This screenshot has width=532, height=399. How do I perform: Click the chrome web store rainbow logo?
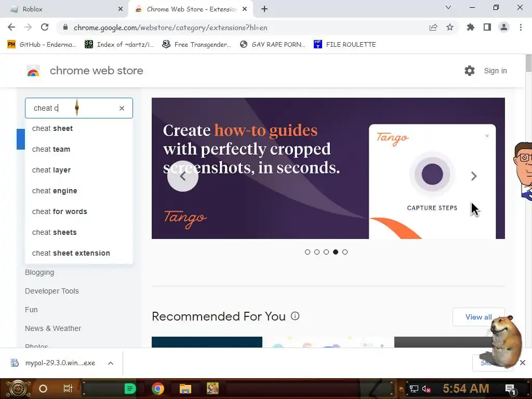point(33,71)
